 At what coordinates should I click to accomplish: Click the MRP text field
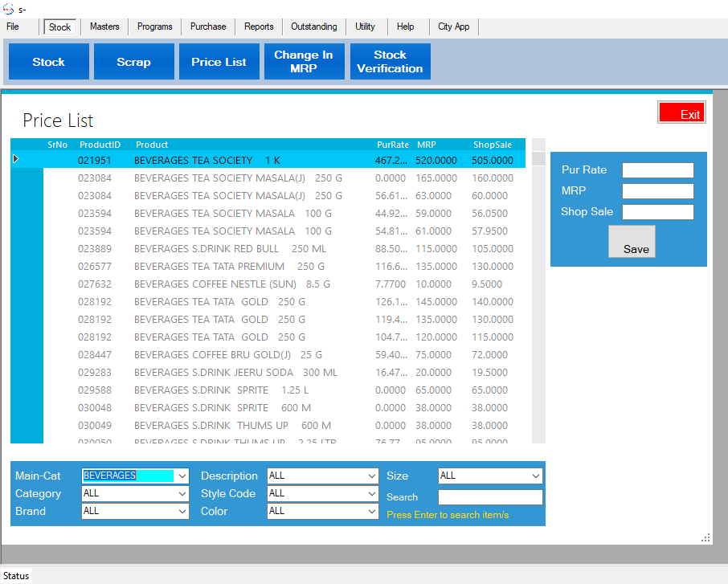pos(657,191)
